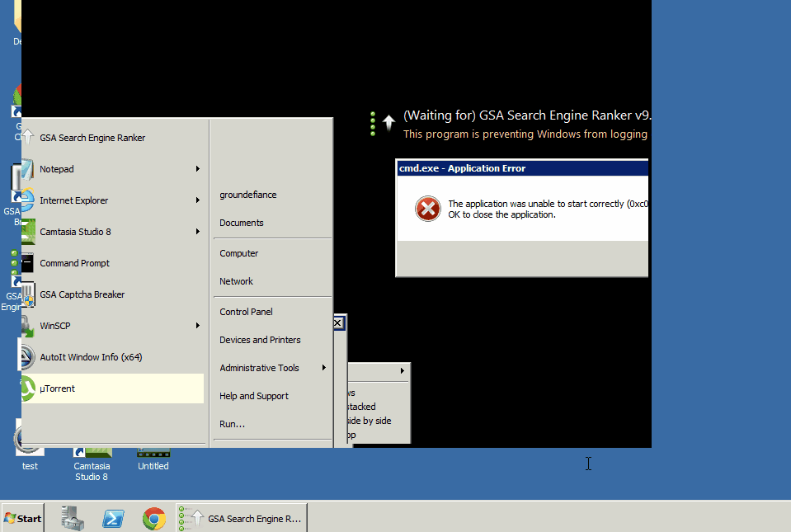This screenshot has height=532, width=791.
Task: Click the '(Waiting for) GSA Search Engine Ranker' entry
Action: point(527,115)
